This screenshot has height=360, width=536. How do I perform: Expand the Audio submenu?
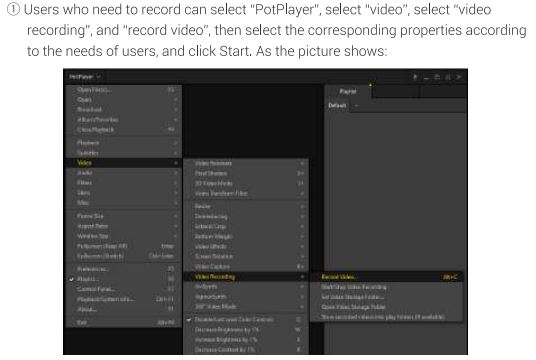[x=124, y=173]
